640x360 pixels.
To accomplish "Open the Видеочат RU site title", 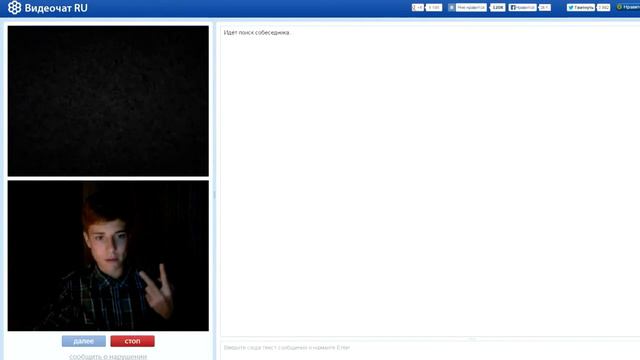I will pos(56,8).
